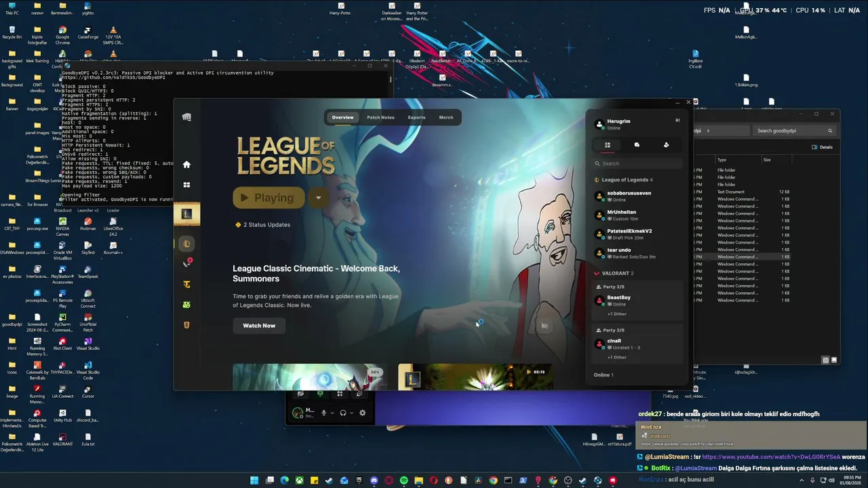Open the 2 Status Updates notice

(x=262, y=224)
